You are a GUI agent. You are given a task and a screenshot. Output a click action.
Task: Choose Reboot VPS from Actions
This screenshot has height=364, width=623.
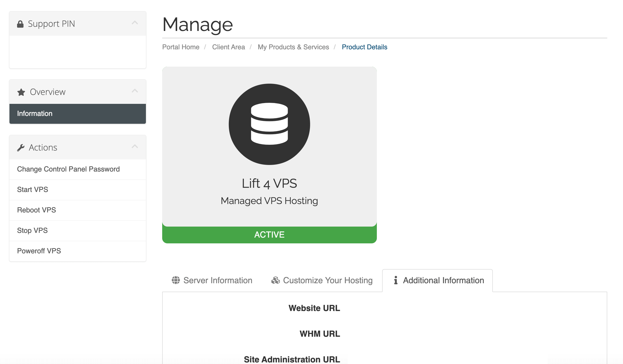(x=36, y=210)
